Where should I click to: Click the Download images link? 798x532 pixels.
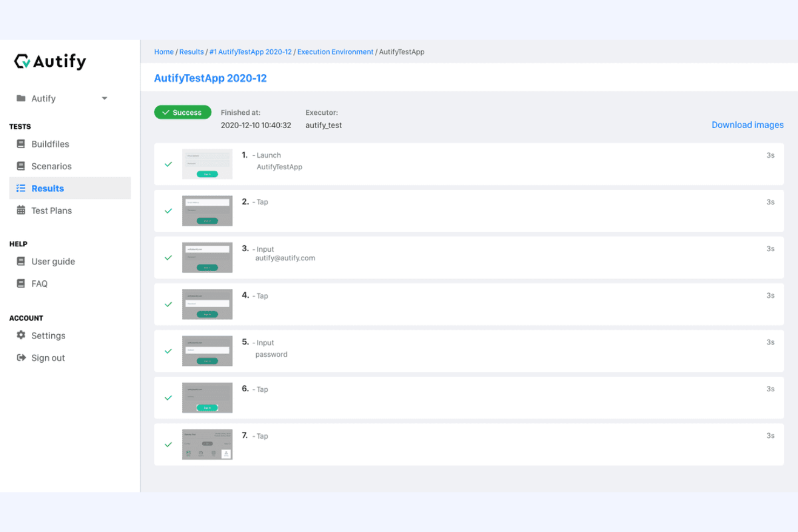pos(747,125)
